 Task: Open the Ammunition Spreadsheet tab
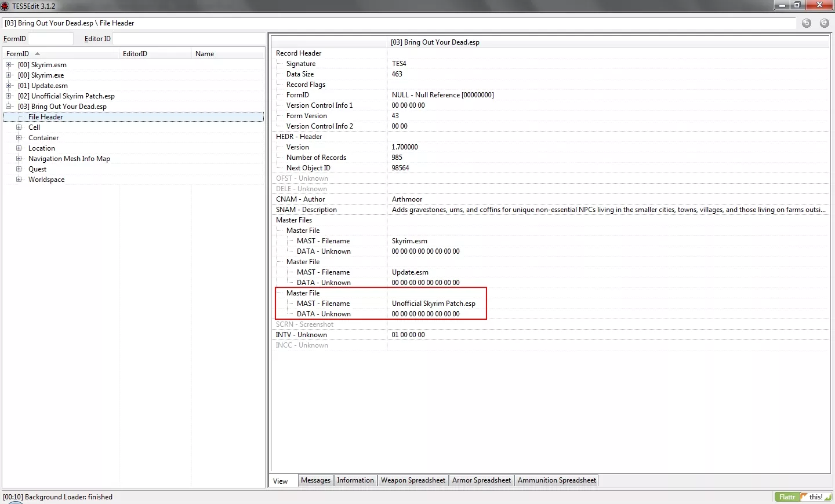pos(557,480)
